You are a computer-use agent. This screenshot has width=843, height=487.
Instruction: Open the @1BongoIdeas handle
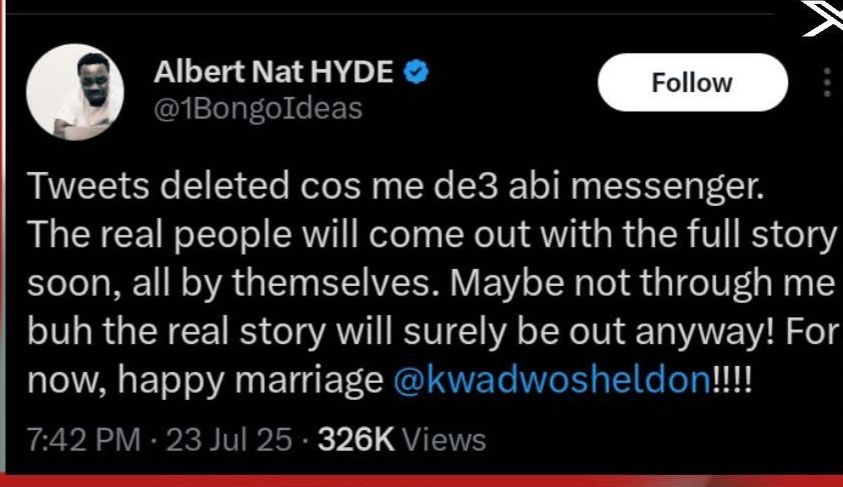(x=256, y=107)
